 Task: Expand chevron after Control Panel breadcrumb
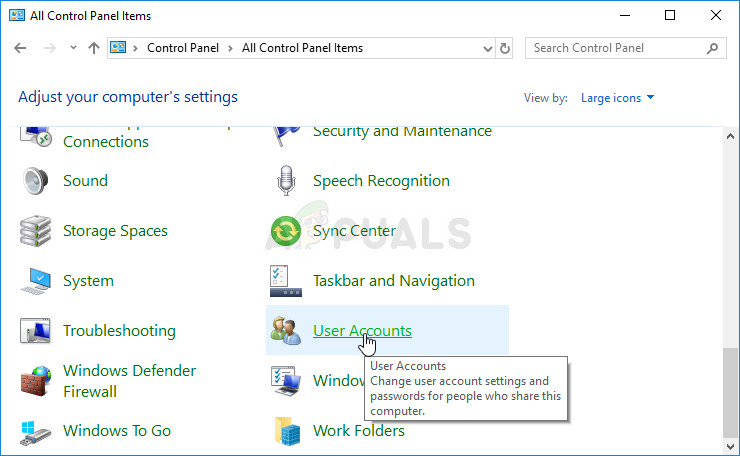[x=230, y=48]
